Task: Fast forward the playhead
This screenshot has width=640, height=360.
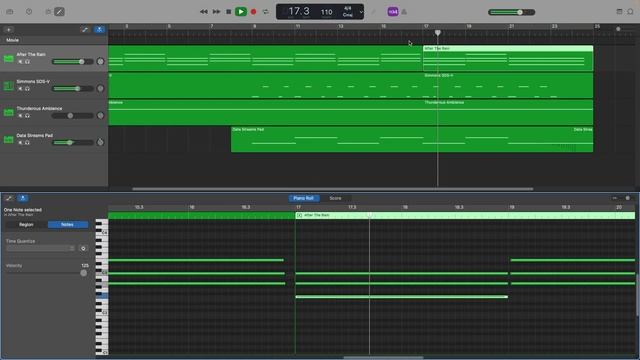Action: point(216,12)
